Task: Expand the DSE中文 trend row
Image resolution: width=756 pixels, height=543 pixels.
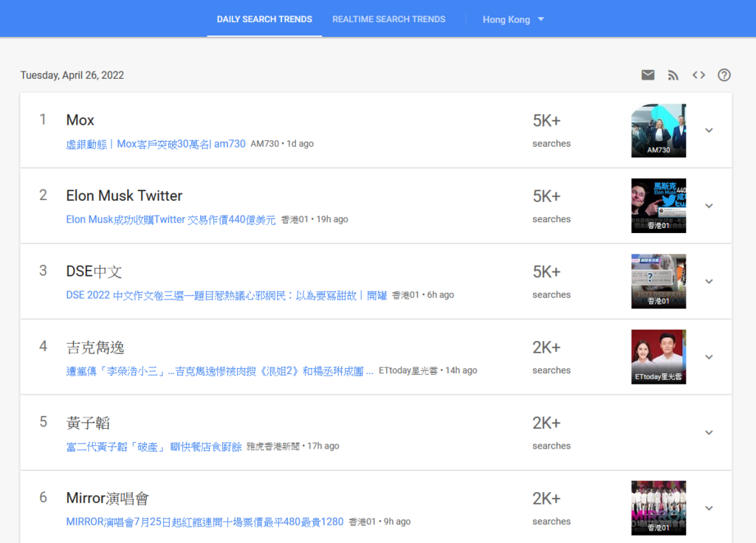Action: pos(709,281)
